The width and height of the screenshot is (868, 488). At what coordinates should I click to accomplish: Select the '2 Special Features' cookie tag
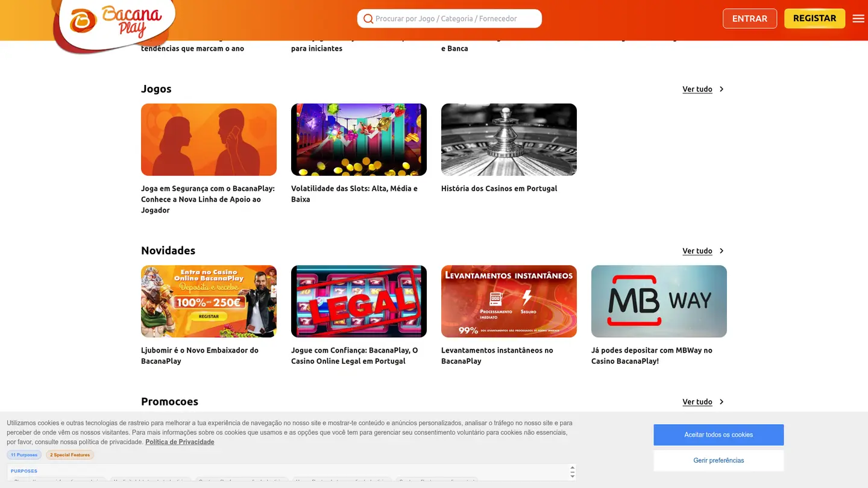pos(70,455)
